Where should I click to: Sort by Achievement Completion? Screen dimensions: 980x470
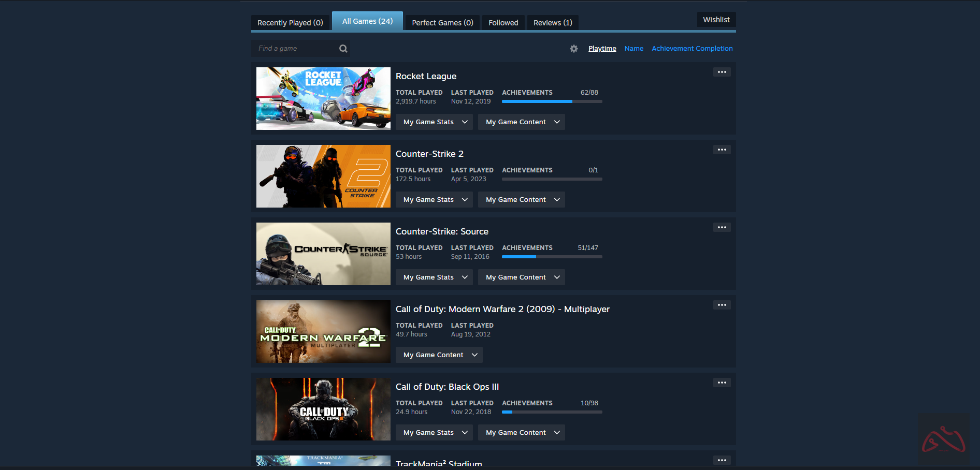pyautogui.click(x=692, y=49)
